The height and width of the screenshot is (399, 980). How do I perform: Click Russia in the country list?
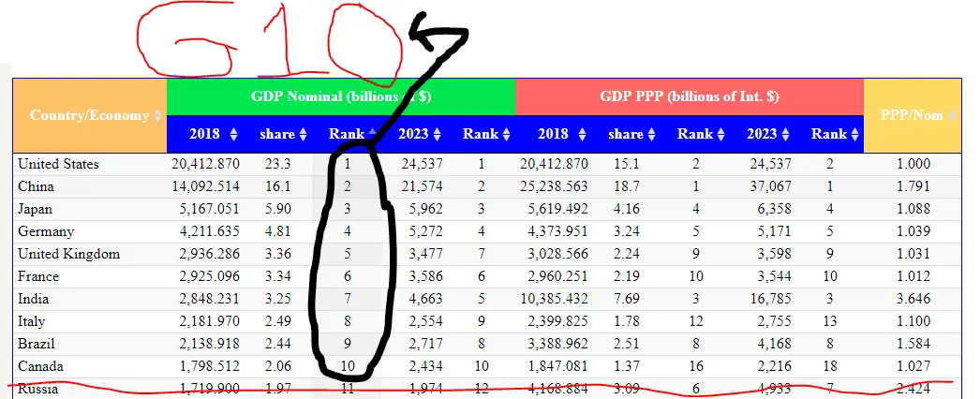(x=38, y=389)
